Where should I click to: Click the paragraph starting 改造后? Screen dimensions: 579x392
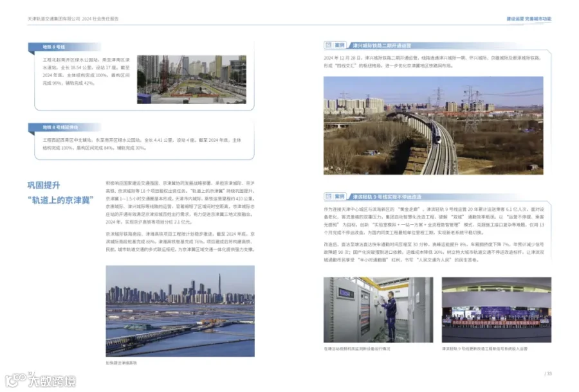tap(434, 252)
